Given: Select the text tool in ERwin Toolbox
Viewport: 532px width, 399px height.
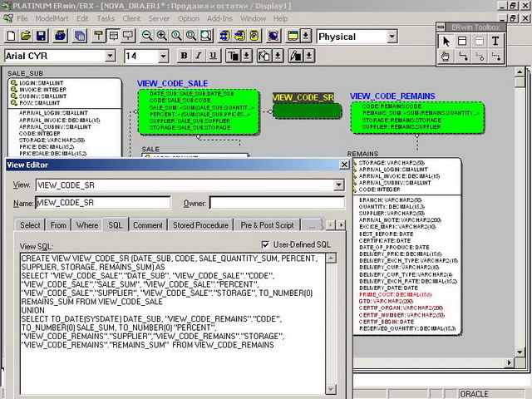Looking at the screenshot, I should click(x=495, y=42).
